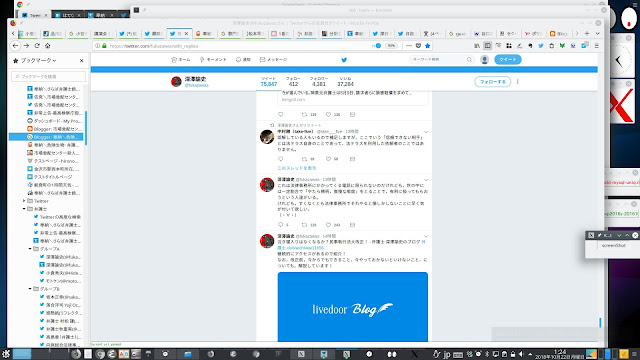
Task: Open ブックマーク sidebar header dropdown
Action: pos(38,60)
